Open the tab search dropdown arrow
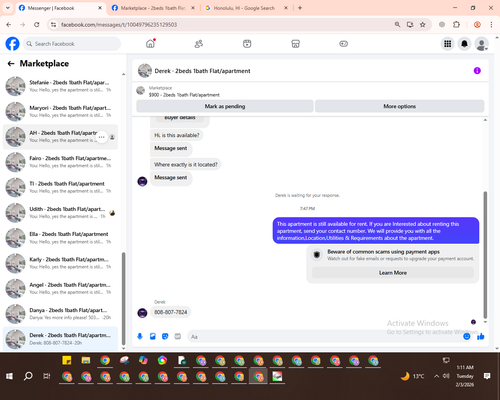 click(8, 8)
